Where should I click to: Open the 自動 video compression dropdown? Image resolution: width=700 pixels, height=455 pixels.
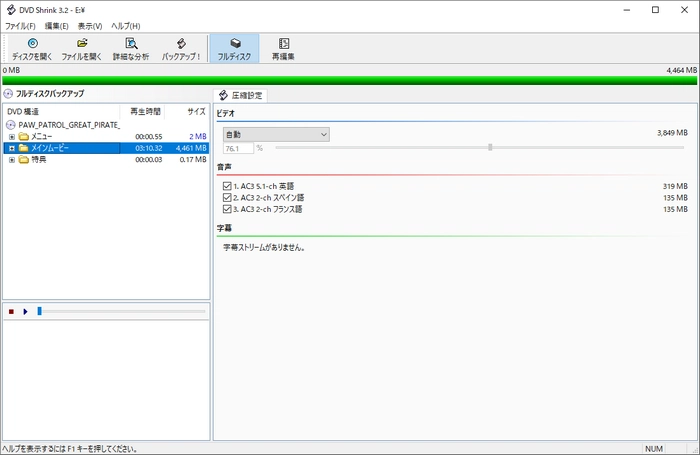pos(276,134)
